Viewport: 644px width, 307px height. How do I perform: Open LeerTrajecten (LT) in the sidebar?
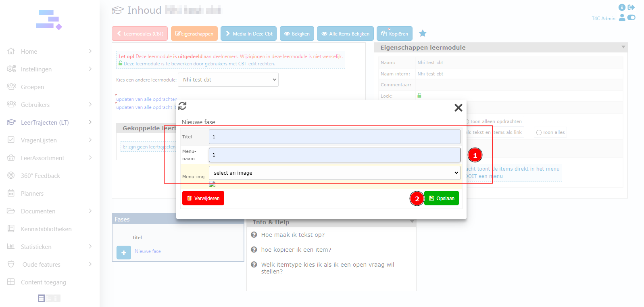(44, 123)
